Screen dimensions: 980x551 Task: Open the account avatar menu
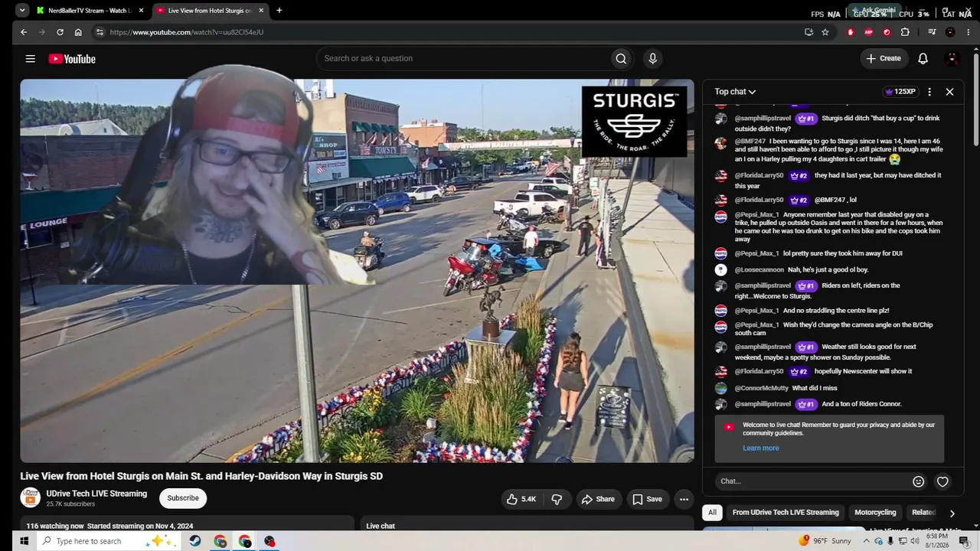click(952, 59)
